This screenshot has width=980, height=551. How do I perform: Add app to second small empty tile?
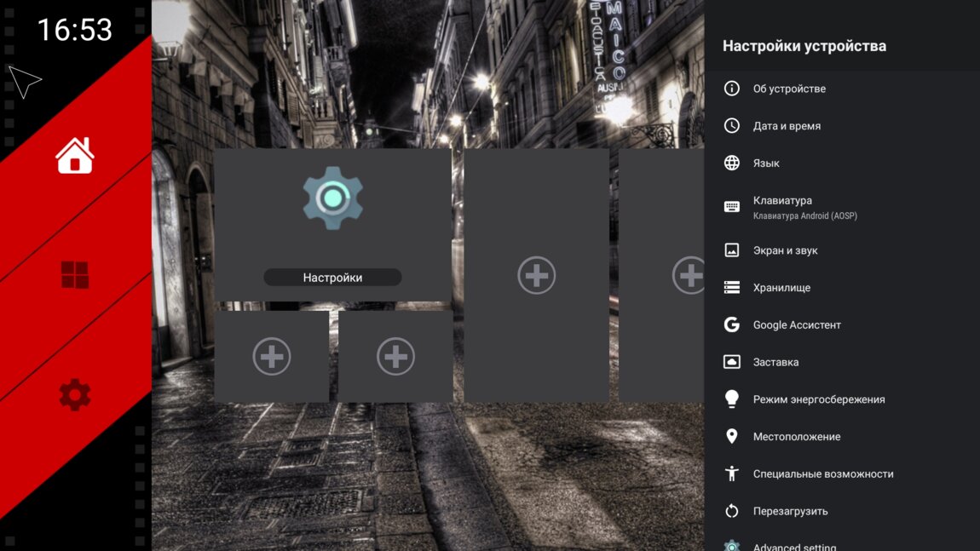click(395, 356)
